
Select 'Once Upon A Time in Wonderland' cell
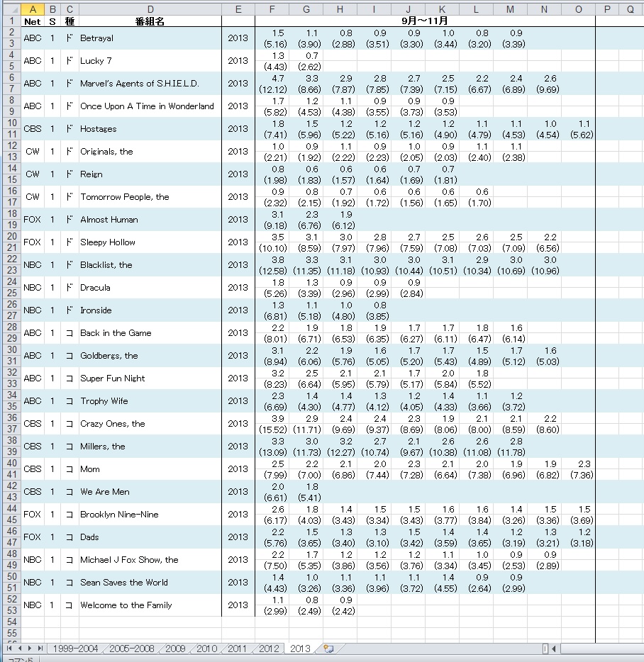(x=150, y=106)
